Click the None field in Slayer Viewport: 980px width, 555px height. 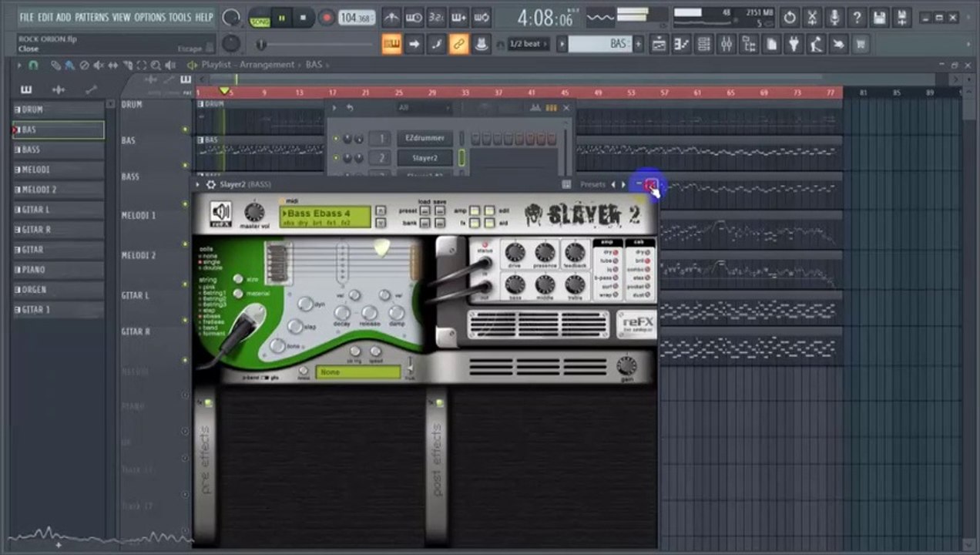(358, 372)
